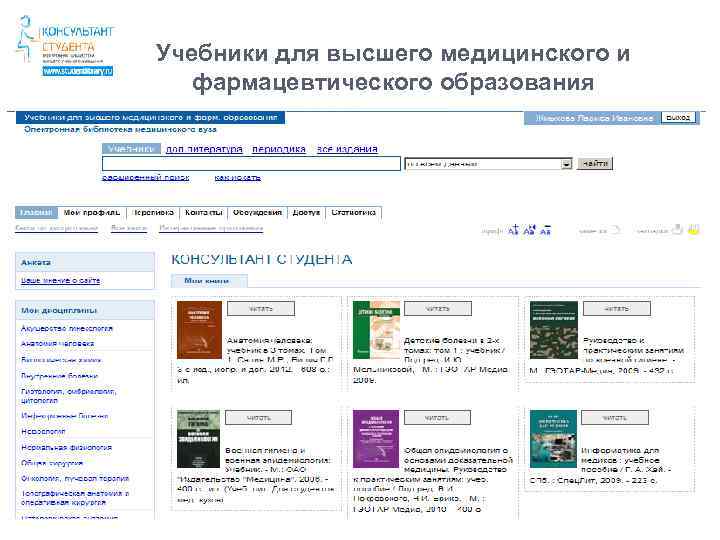
Task: Click the Выход logout button
Action: click(678, 118)
